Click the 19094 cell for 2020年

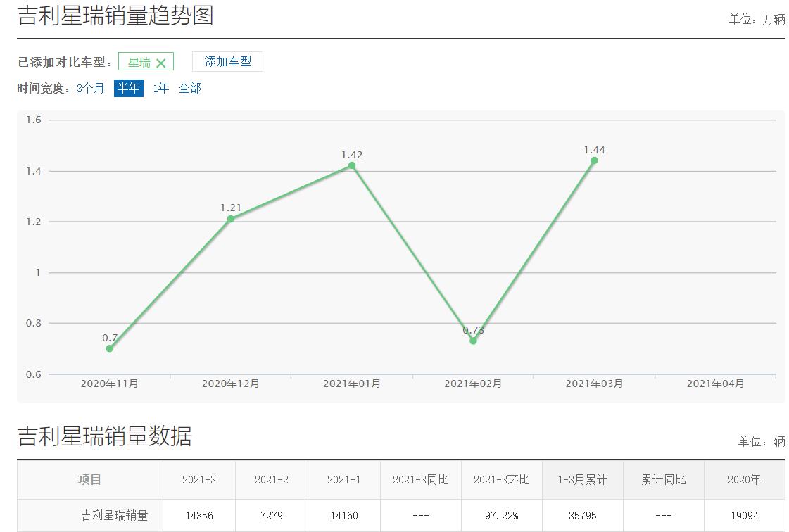pos(745,516)
